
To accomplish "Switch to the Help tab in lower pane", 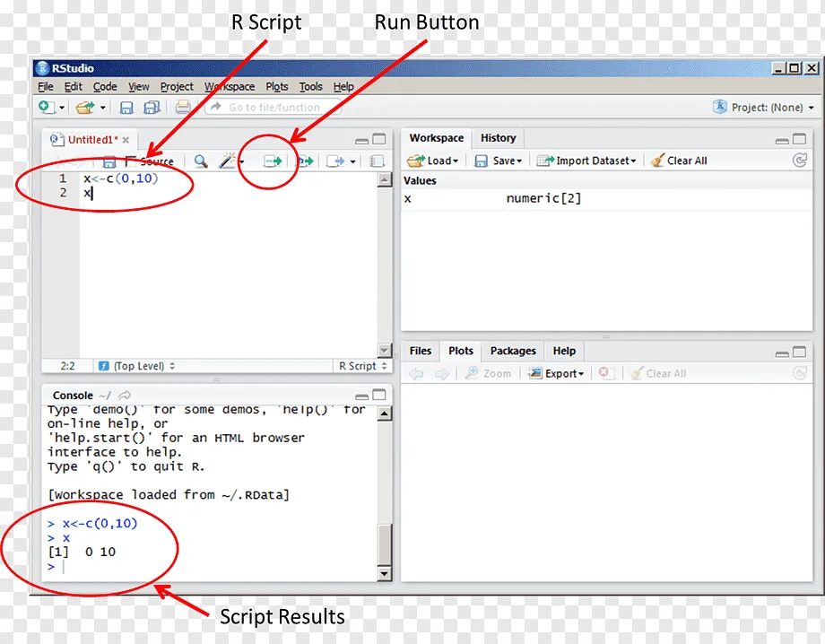I will pos(564,351).
